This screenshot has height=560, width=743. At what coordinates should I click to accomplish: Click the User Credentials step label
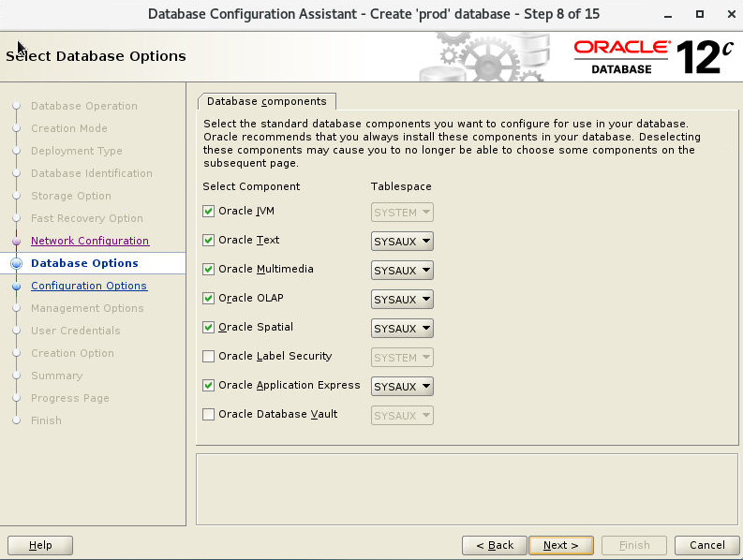coord(76,331)
